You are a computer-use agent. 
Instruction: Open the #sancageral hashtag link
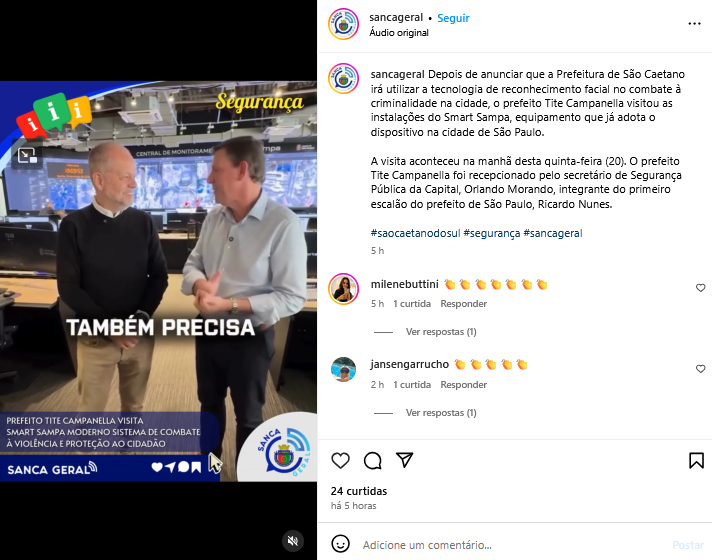point(553,233)
